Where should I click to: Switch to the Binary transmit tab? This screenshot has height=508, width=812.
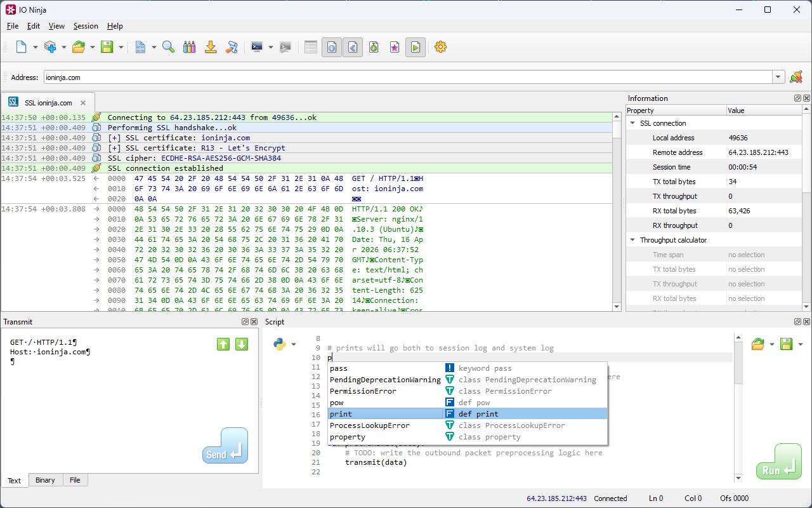tap(45, 480)
